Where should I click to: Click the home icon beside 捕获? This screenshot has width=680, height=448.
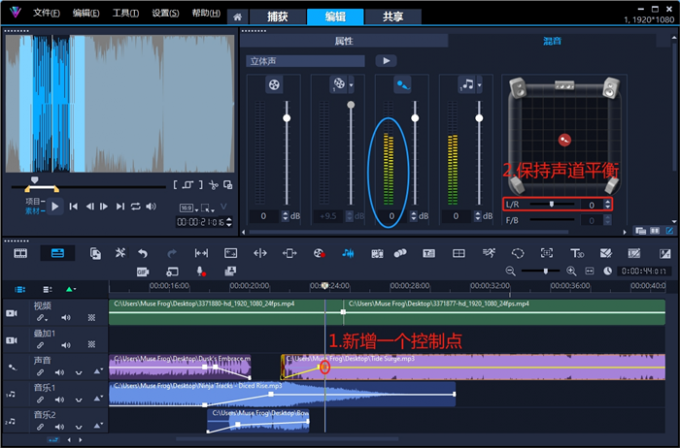(x=237, y=17)
